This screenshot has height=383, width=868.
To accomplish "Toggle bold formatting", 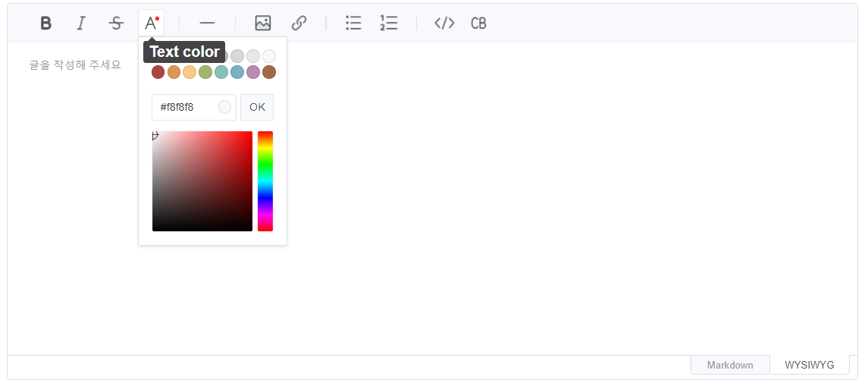I will pyautogui.click(x=46, y=23).
